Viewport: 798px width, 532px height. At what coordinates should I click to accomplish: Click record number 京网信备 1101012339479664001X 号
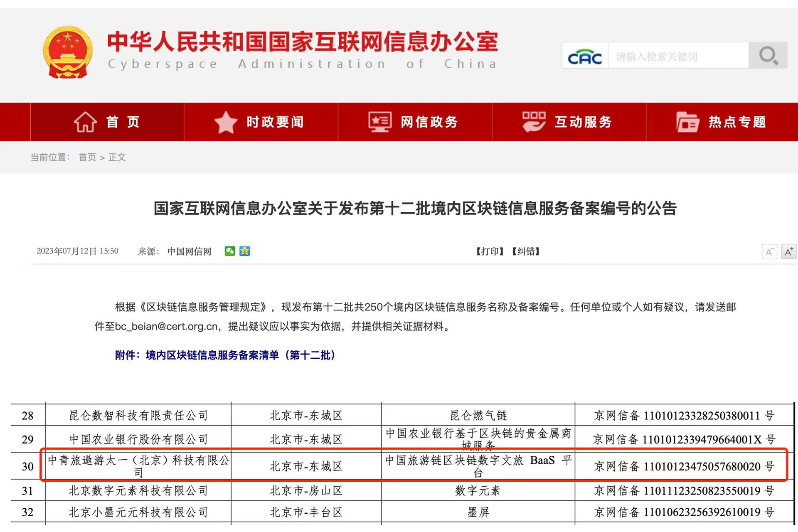tap(684, 439)
